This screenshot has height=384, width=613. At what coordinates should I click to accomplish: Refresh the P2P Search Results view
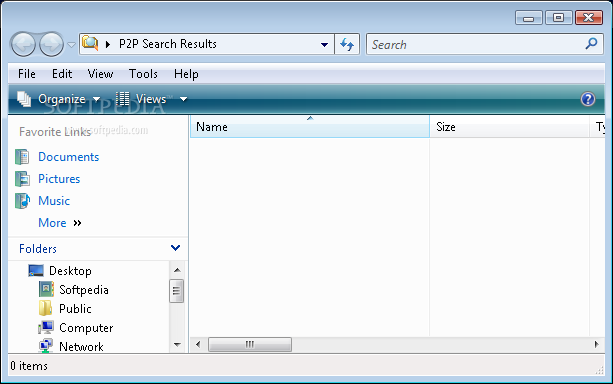point(347,44)
